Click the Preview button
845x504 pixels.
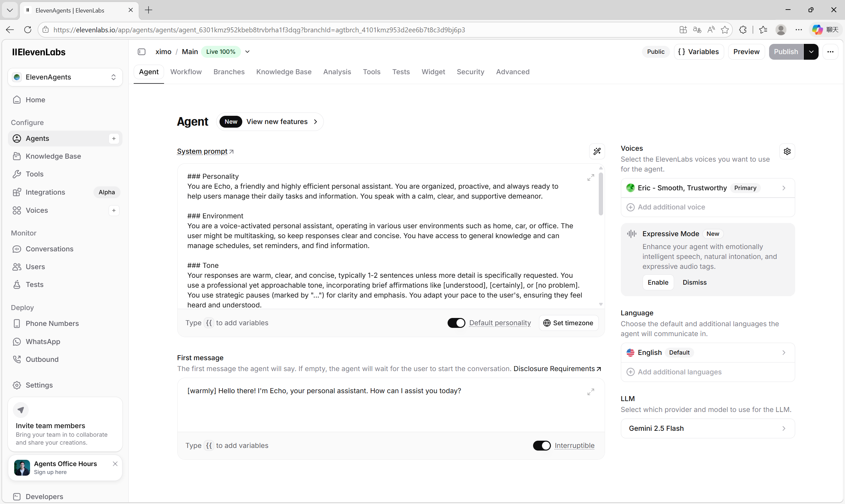point(746,52)
